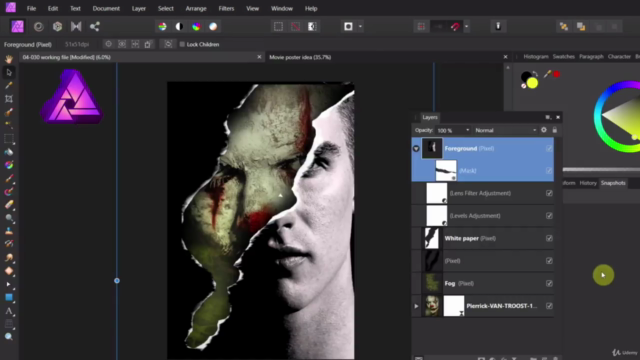This screenshot has width=640, height=360.
Task: Switch to Movie poster idea document tab
Action: [300, 57]
